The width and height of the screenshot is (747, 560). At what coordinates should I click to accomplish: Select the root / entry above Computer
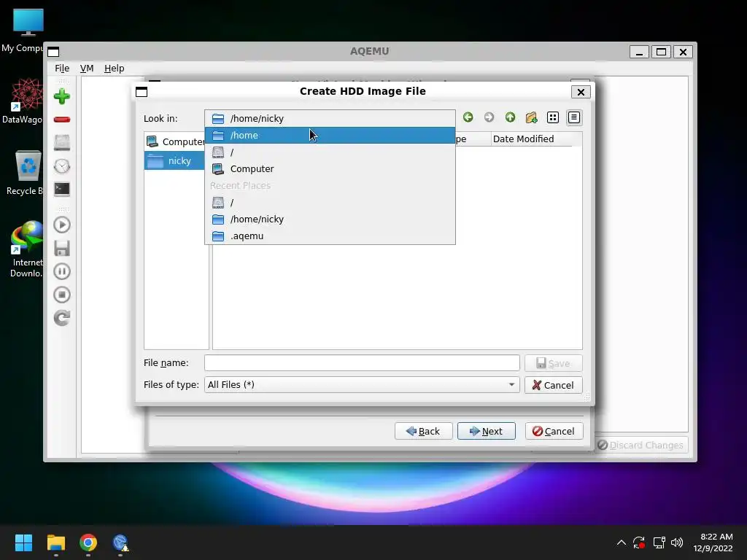pyautogui.click(x=330, y=152)
